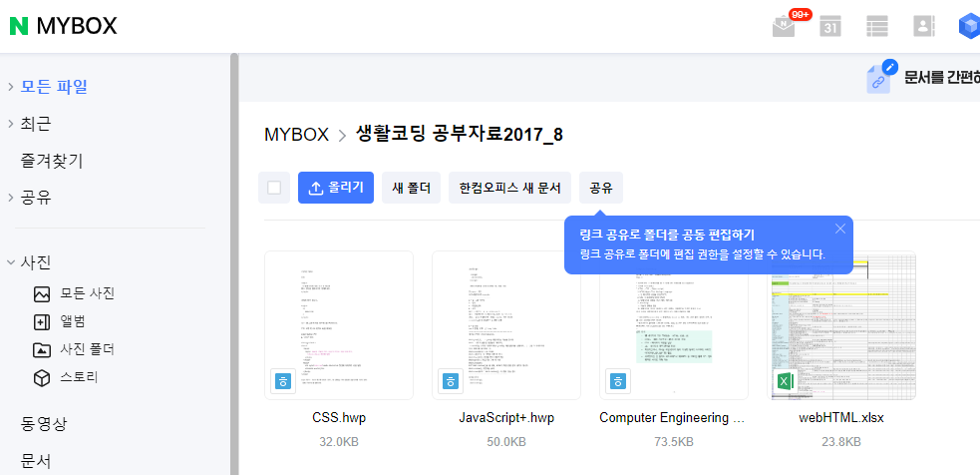Open 스토리 in sidebar
Screen dimensions: 980x475
[x=66, y=378]
